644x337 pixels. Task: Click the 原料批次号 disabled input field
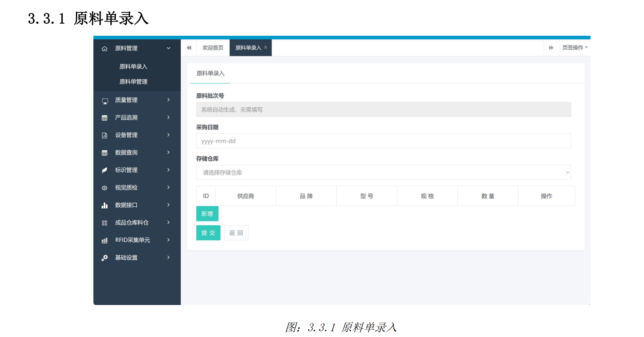pyautogui.click(x=383, y=110)
